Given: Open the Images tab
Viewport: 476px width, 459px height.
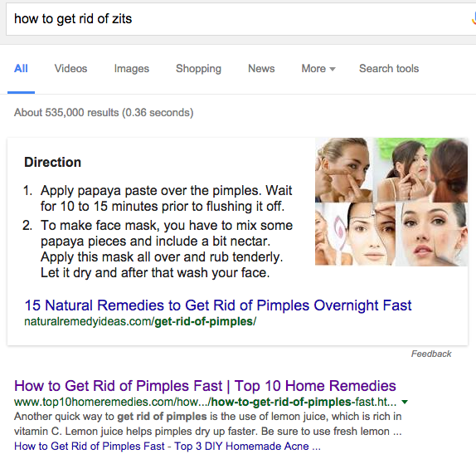Looking at the screenshot, I should tap(132, 69).
